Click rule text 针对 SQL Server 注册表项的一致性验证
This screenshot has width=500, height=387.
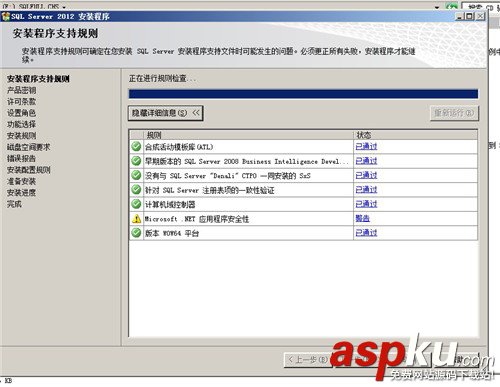[x=209, y=190]
